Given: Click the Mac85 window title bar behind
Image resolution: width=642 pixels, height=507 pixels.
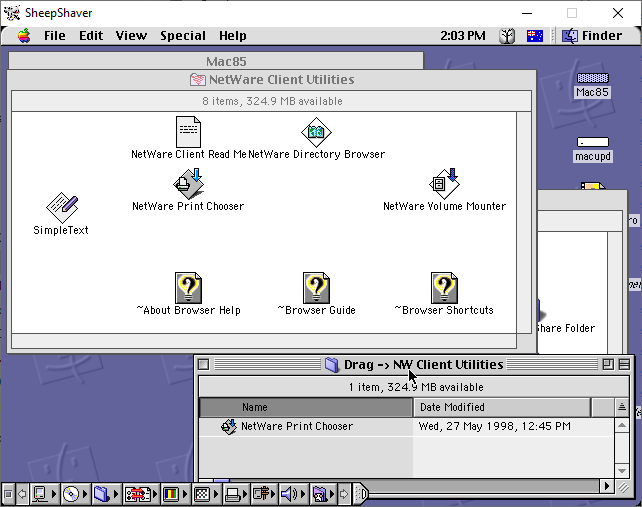Looking at the screenshot, I should pos(216,61).
